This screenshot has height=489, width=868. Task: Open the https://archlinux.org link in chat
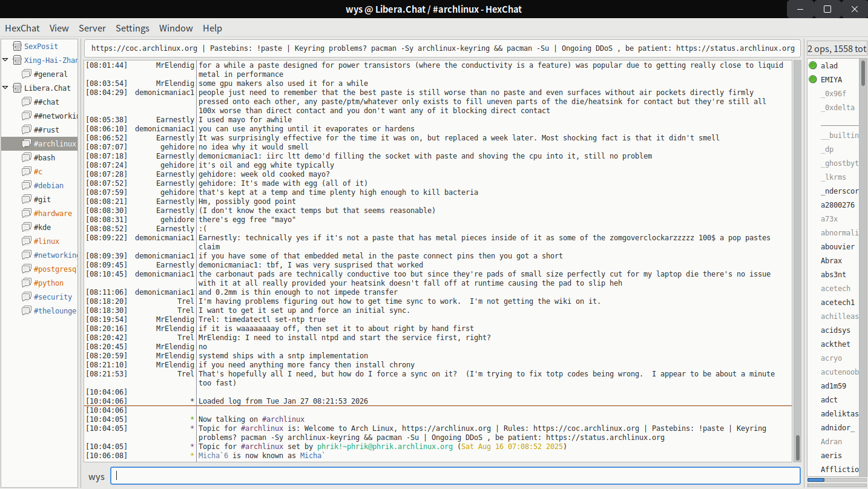[447, 428]
